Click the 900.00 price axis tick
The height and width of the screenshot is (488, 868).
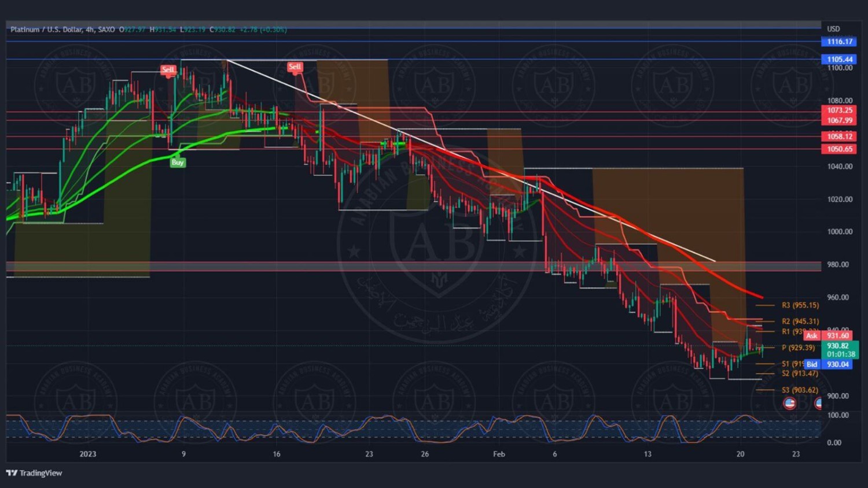tap(838, 396)
